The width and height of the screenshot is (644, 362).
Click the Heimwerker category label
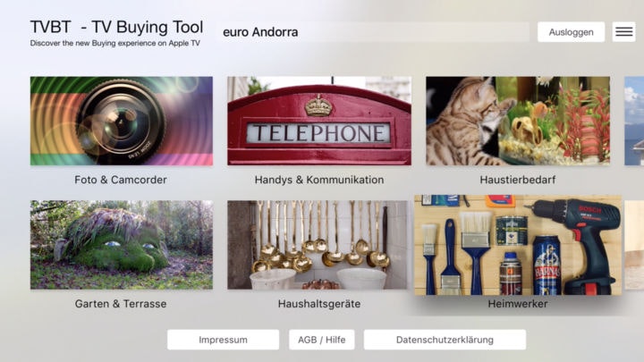tap(518, 304)
